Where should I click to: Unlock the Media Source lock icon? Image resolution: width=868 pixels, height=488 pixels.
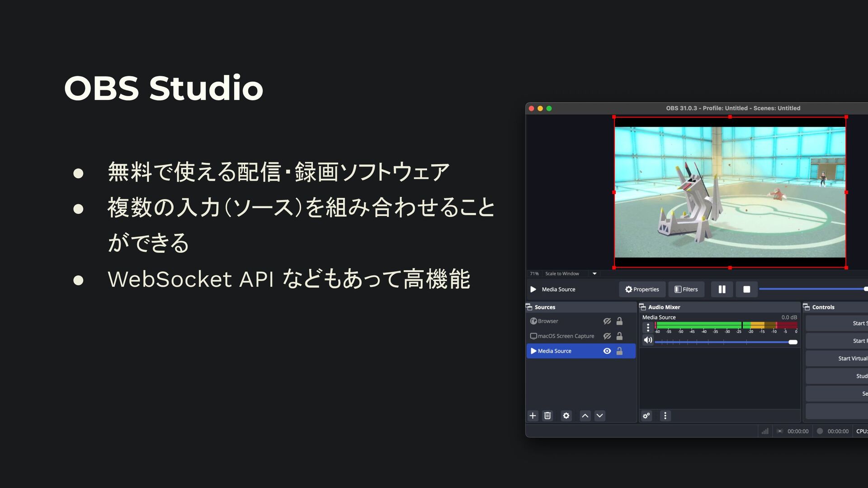[x=619, y=351]
